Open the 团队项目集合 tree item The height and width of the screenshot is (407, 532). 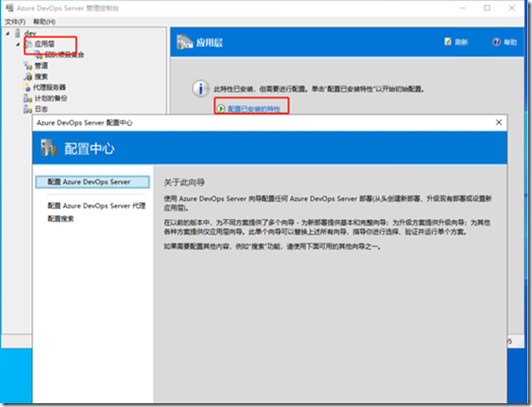point(60,55)
